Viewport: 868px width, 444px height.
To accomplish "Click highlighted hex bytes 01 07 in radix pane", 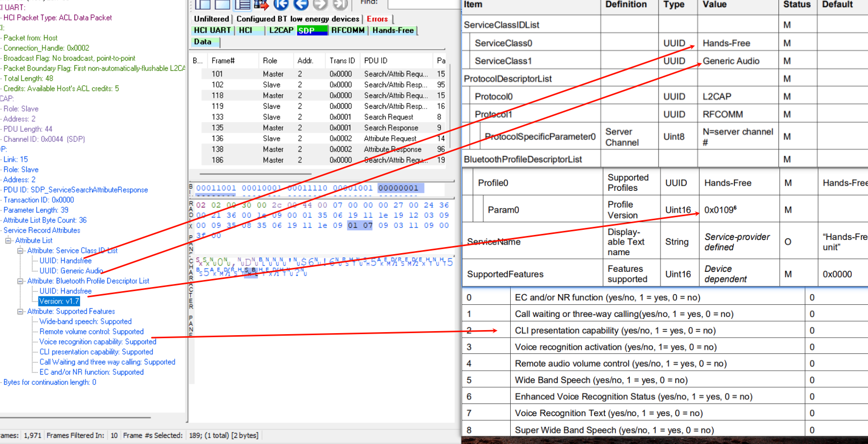I will coord(360,225).
